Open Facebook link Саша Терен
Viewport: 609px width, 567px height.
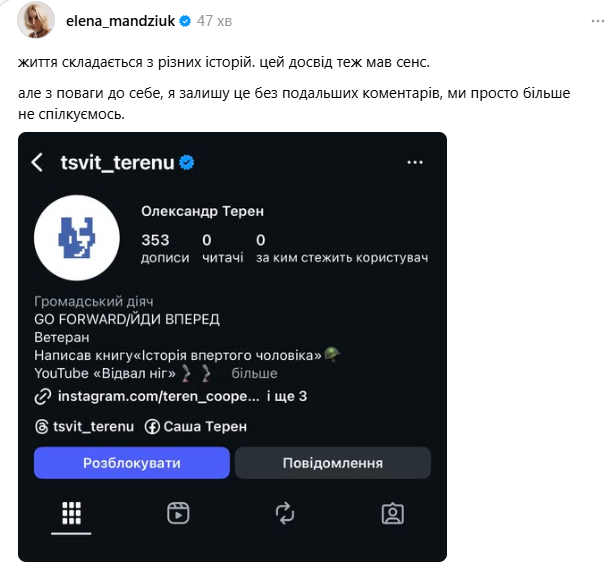tap(195, 427)
